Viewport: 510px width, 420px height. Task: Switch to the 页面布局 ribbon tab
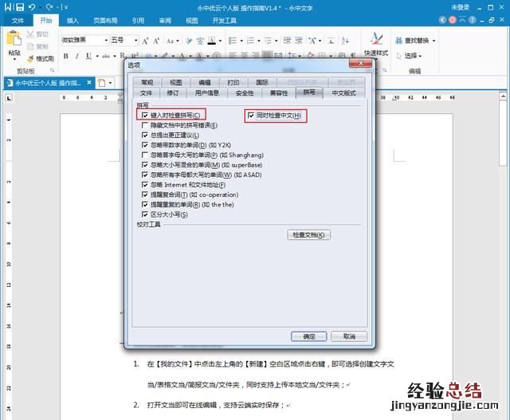pos(105,21)
